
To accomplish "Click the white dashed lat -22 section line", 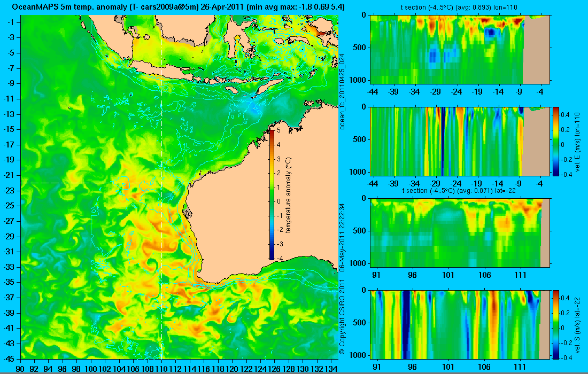I will [x=106, y=183].
